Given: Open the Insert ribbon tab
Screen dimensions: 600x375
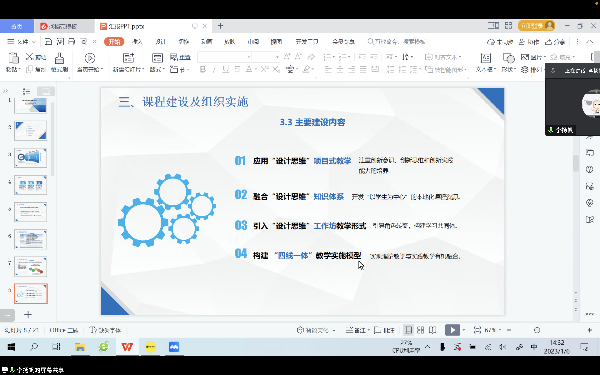Looking at the screenshot, I should pos(137,42).
